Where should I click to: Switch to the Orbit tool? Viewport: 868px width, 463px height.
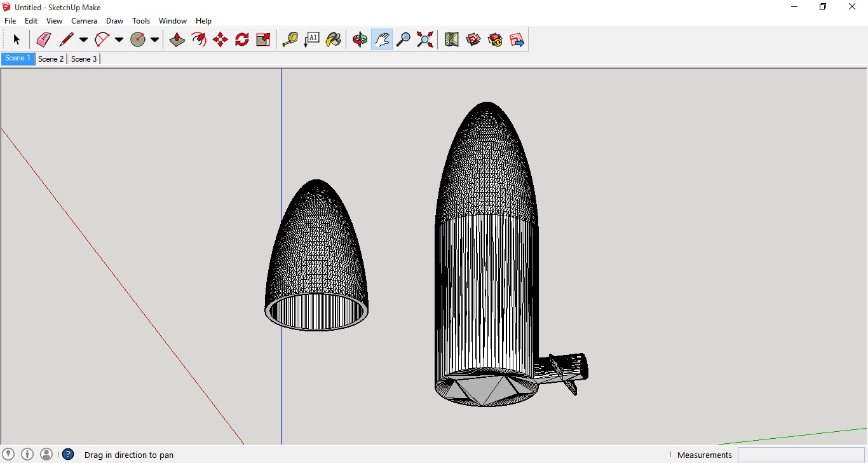point(360,39)
